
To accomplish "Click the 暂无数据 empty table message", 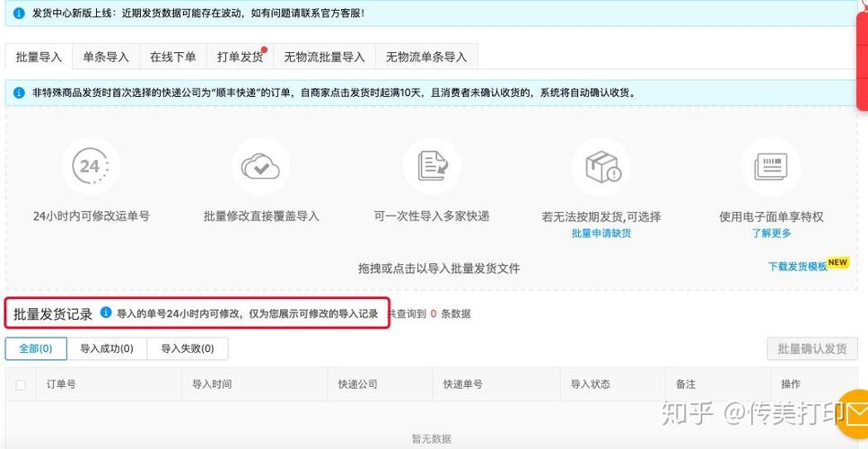I will [431, 439].
